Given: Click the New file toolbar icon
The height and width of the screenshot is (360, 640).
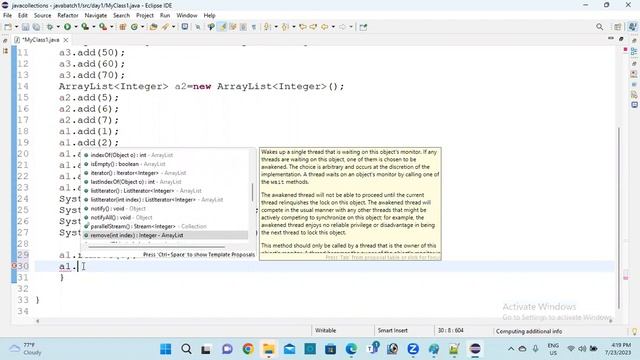Looking at the screenshot, I should pyautogui.click(x=8, y=27).
